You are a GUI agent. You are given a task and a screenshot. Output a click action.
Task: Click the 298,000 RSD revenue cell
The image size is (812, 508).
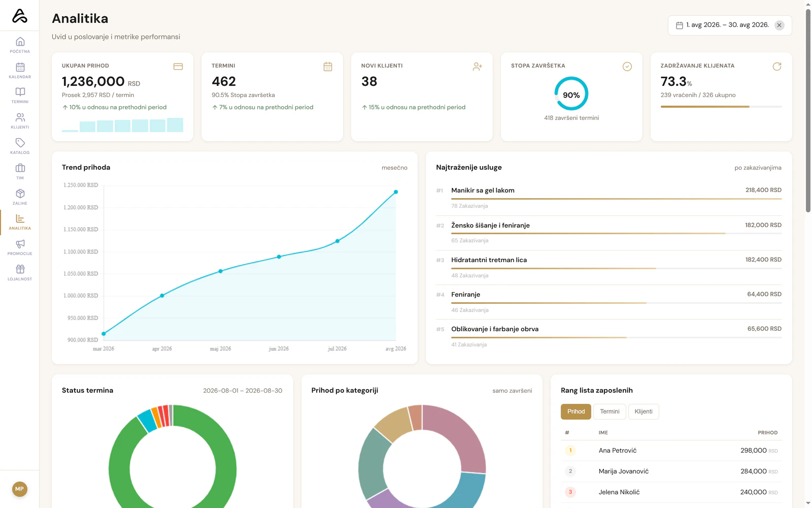[759, 451]
